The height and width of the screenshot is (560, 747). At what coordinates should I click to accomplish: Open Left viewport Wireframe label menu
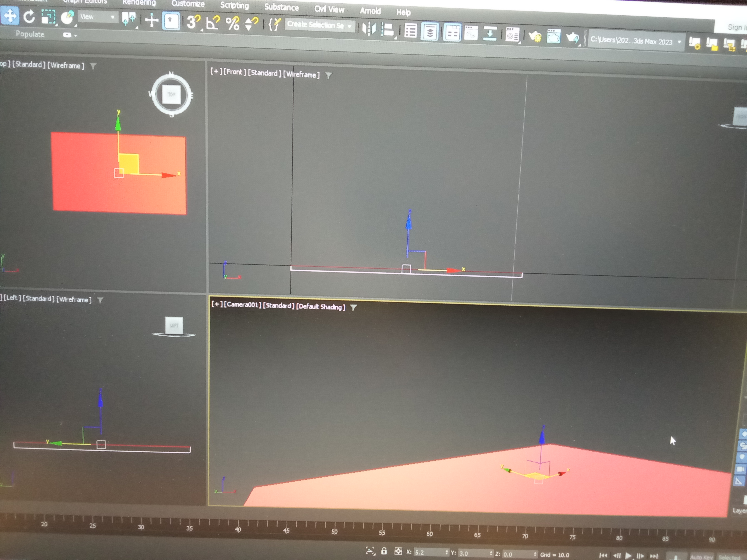click(x=74, y=299)
